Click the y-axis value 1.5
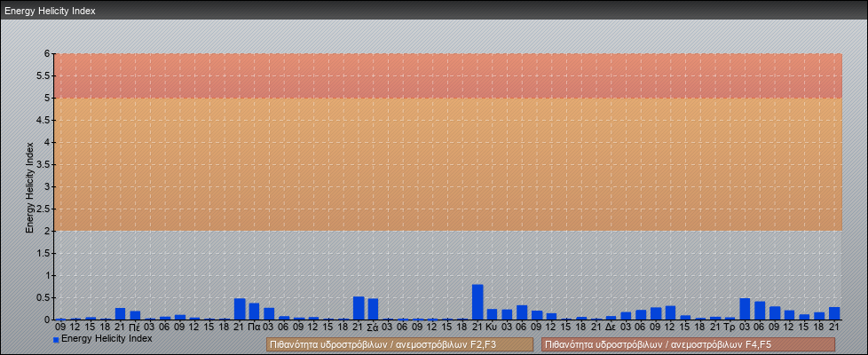This screenshot has height=355, width=868. pyautogui.click(x=43, y=253)
